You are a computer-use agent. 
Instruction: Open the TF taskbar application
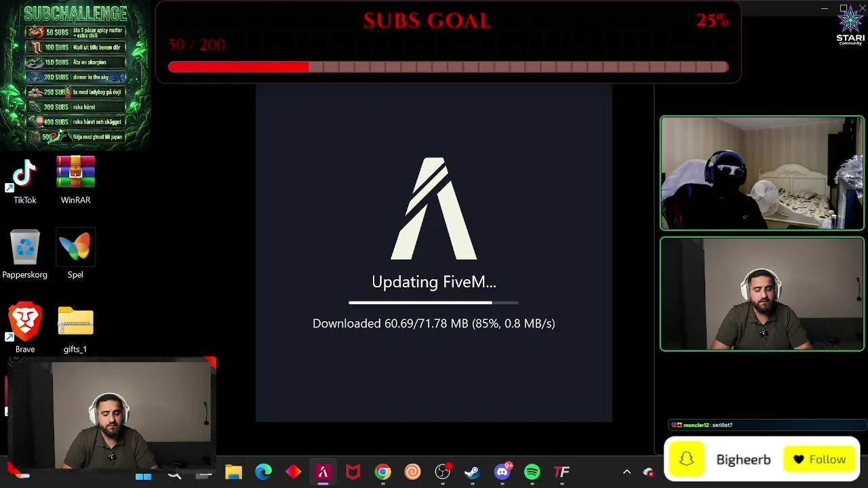pyautogui.click(x=561, y=472)
